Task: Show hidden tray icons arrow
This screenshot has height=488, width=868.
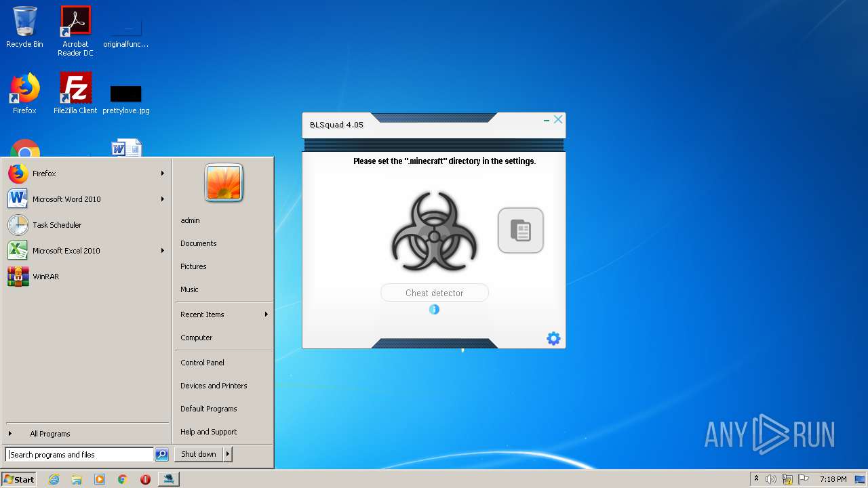Action: click(x=756, y=479)
